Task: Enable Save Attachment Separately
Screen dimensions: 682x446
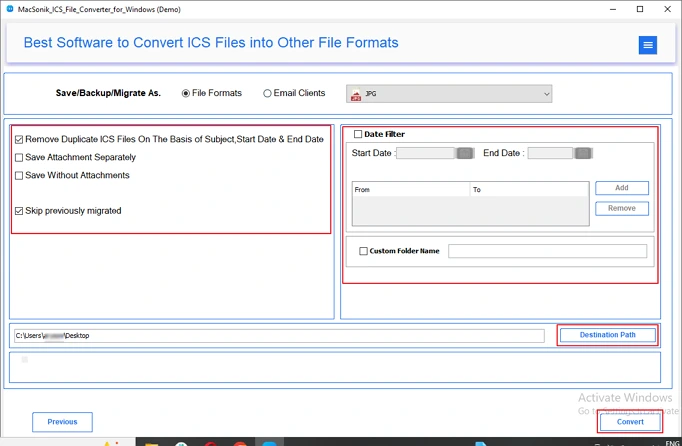Action: click(19, 158)
